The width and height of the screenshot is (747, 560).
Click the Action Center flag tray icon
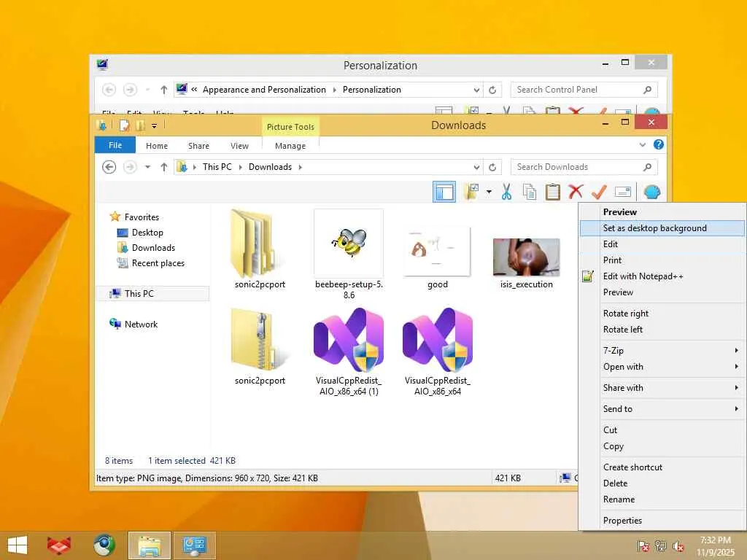pyautogui.click(x=643, y=546)
